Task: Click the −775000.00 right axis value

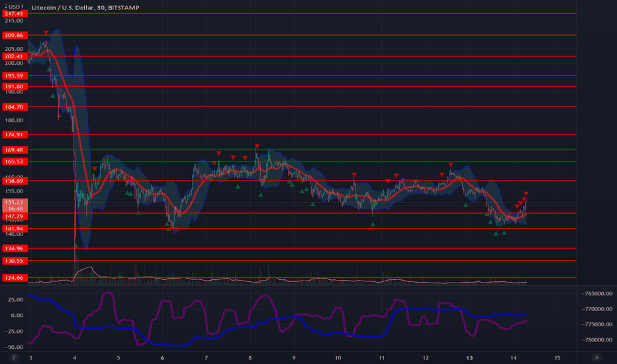Action: click(x=597, y=324)
